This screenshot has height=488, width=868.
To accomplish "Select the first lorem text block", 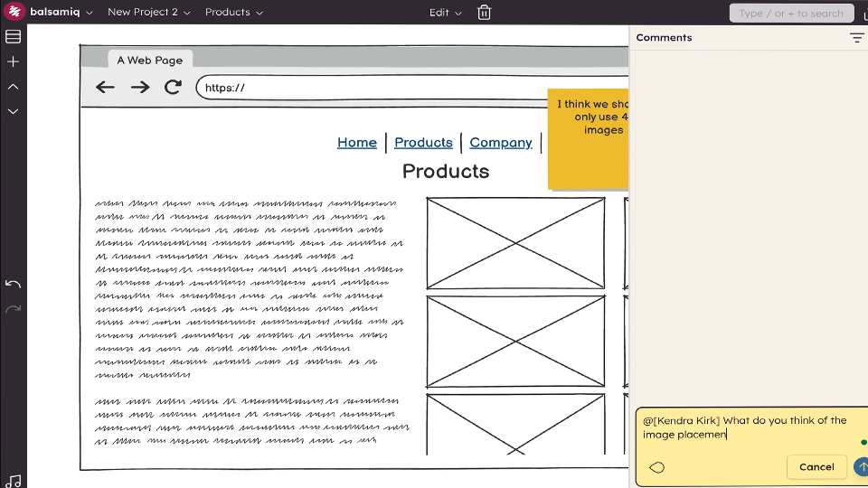I will 250,289.
